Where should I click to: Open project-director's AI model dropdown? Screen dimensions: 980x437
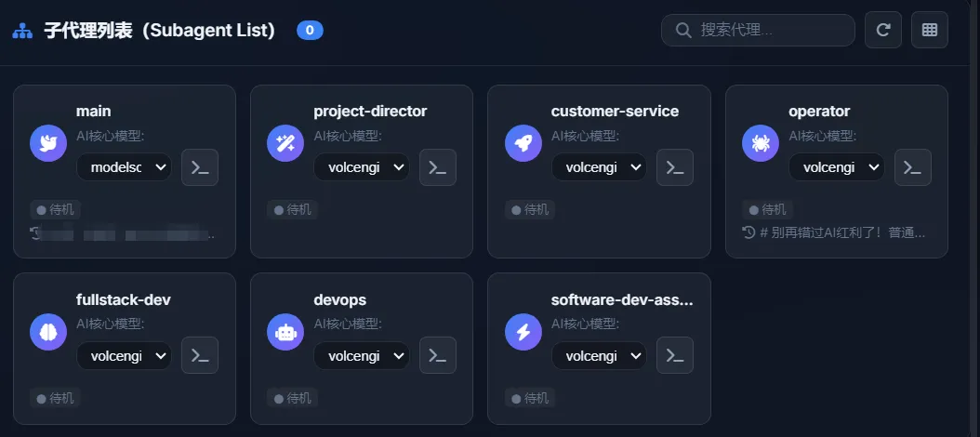(362, 167)
